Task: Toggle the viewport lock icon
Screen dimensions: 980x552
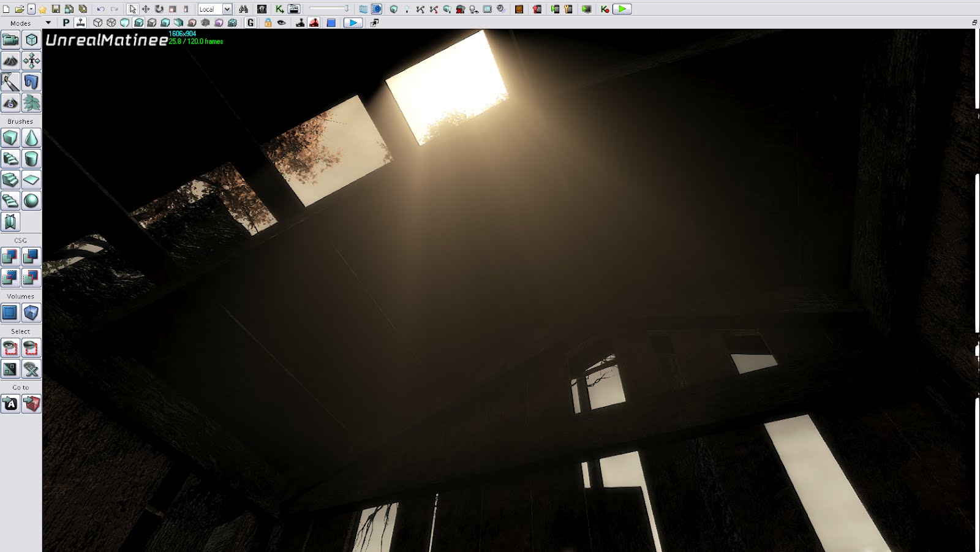Action: pyautogui.click(x=268, y=23)
